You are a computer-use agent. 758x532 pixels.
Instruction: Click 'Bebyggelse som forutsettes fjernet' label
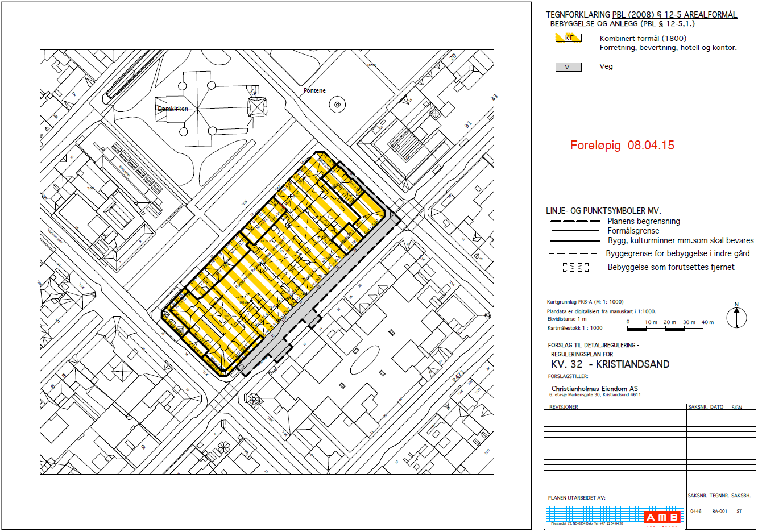pyautogui.click(x=671, y=267)
